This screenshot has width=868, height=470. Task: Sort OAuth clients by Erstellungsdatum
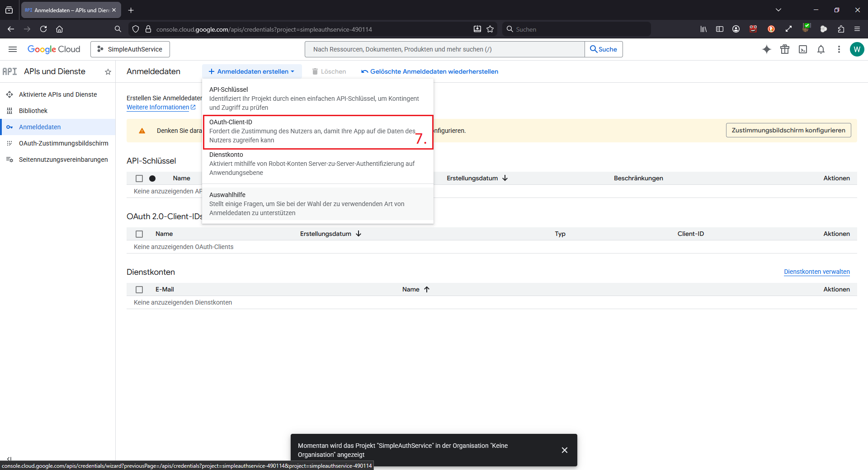click(x=330, y=234)
